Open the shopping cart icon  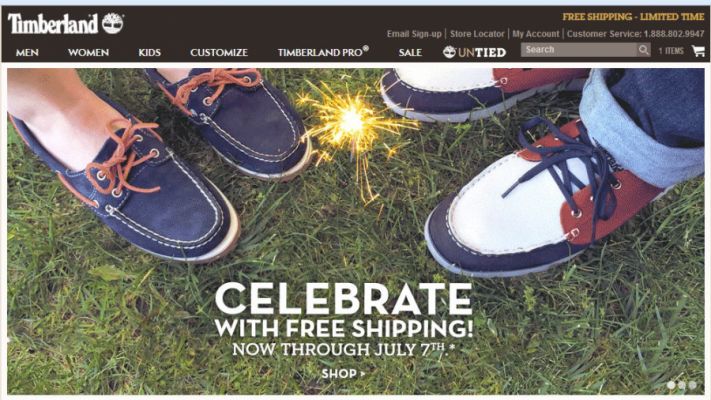pos(698,51)
